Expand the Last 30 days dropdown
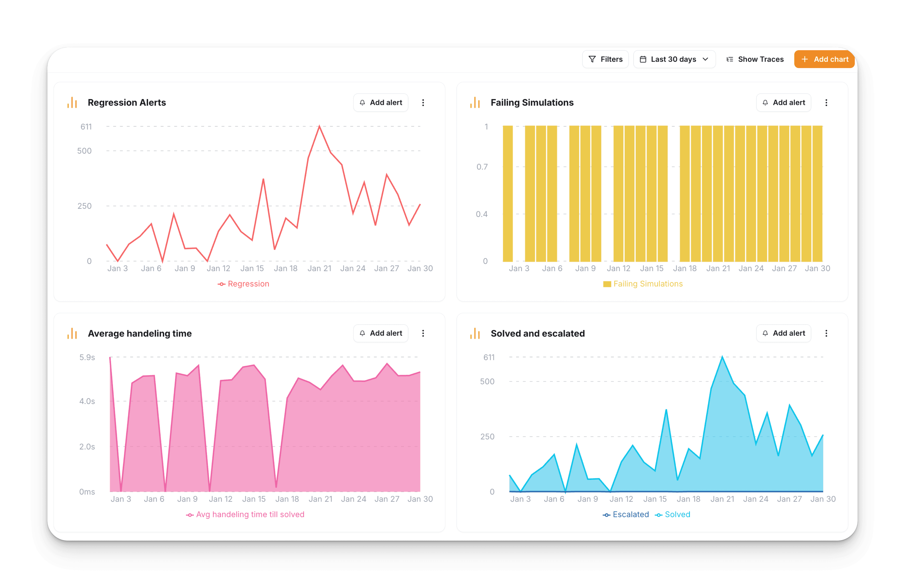 [x=674, y=59]
